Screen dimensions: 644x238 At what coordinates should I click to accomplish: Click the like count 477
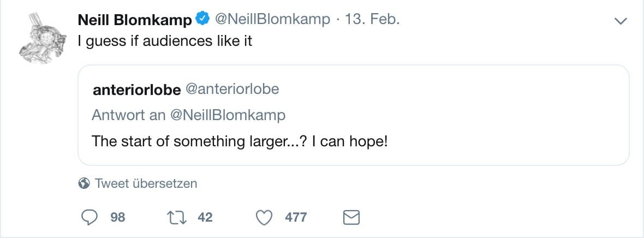pos(296,217)
